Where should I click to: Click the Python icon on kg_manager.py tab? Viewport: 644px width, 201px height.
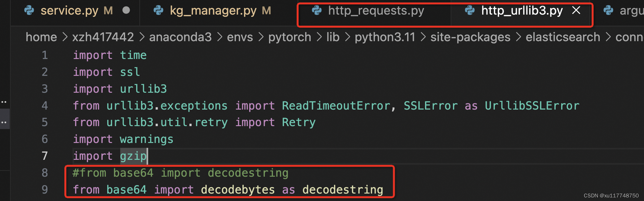(159, 10)
